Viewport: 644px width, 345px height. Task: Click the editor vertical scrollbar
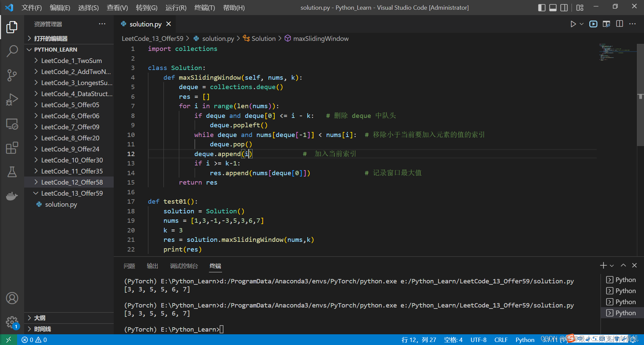(640, 95)
